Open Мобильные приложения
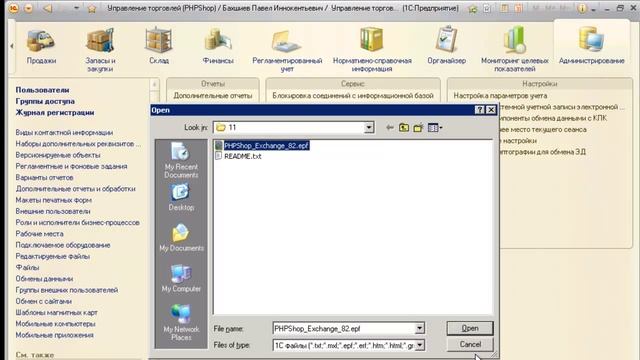 click(x=55, y=335)
